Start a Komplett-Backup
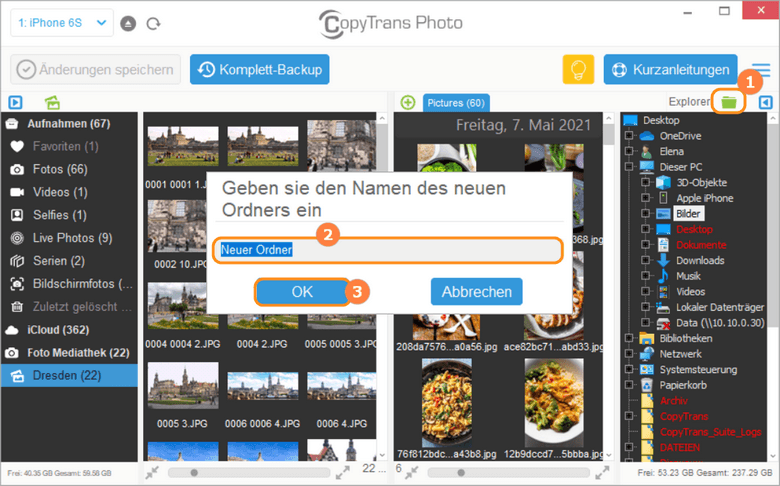 (x=260, y=70)
